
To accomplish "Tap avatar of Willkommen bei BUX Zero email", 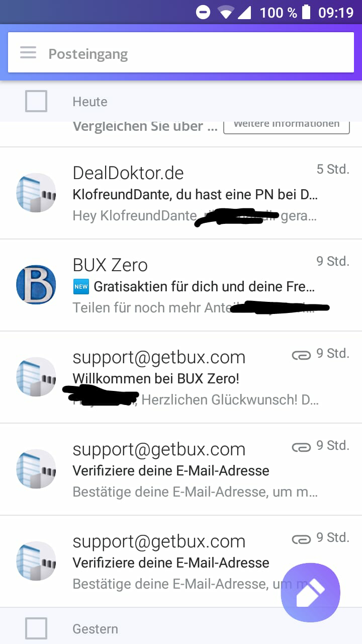I will point(36,377).
